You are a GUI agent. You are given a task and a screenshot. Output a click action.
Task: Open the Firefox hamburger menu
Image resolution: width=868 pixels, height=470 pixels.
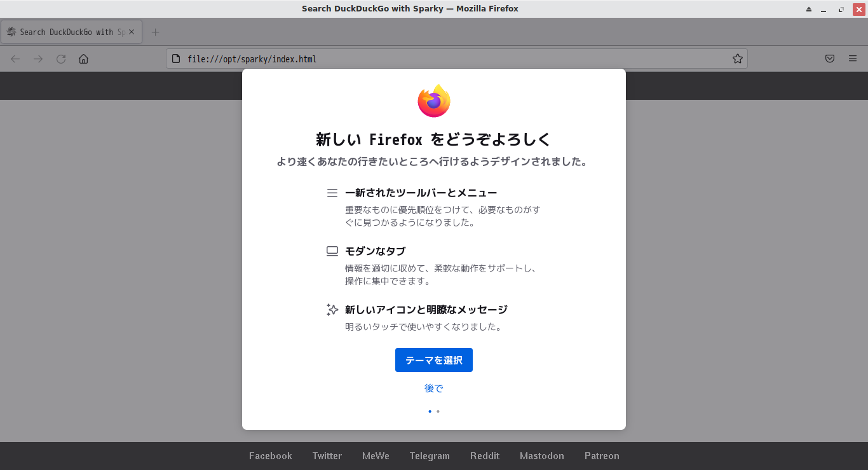853,59
